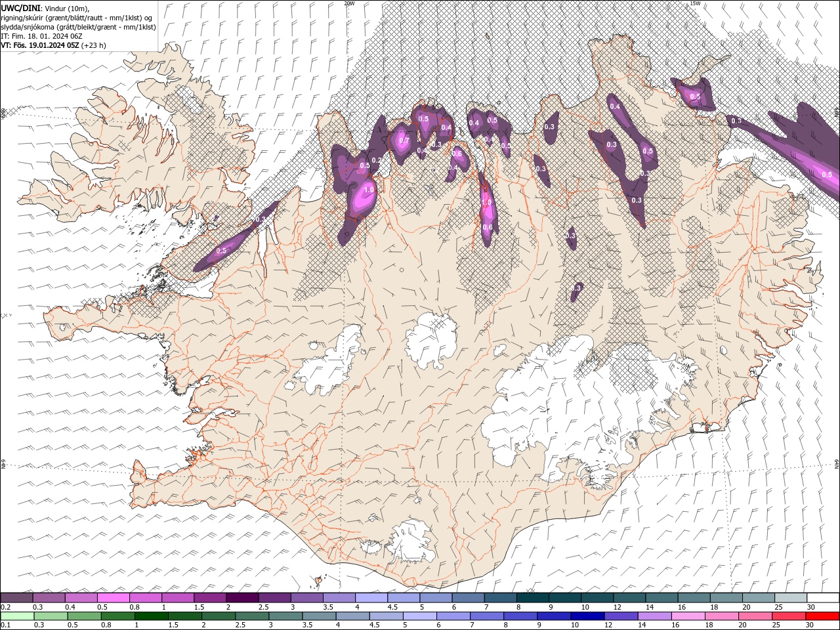Click the '15W' longitude label at top
The width and height of the screenshot is (840, 630).
tap(695, 3)
